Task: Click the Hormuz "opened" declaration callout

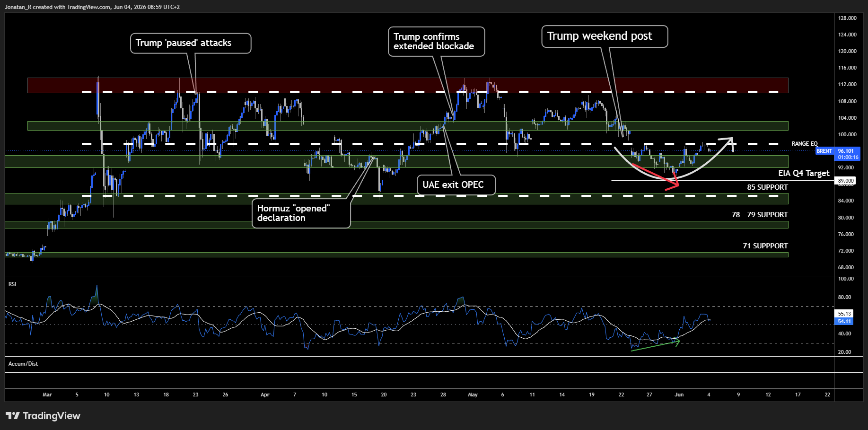Action: click(x=301, y=213)
